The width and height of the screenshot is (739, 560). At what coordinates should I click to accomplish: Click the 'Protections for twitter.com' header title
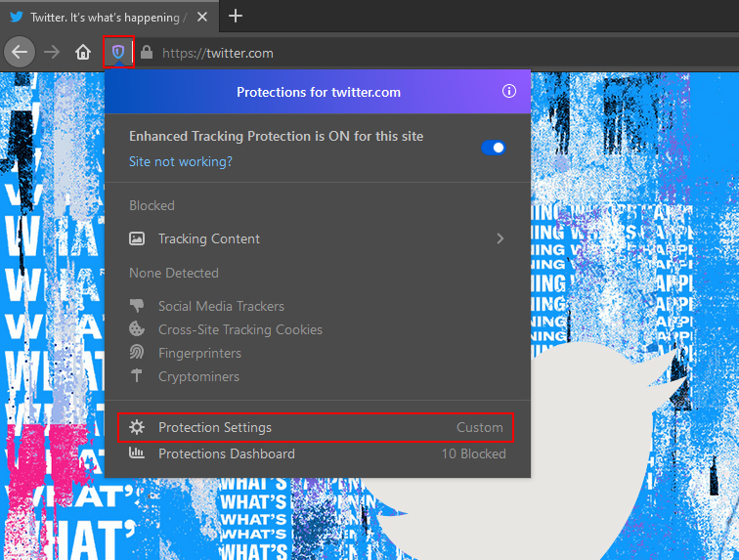[x=319, y=92]
